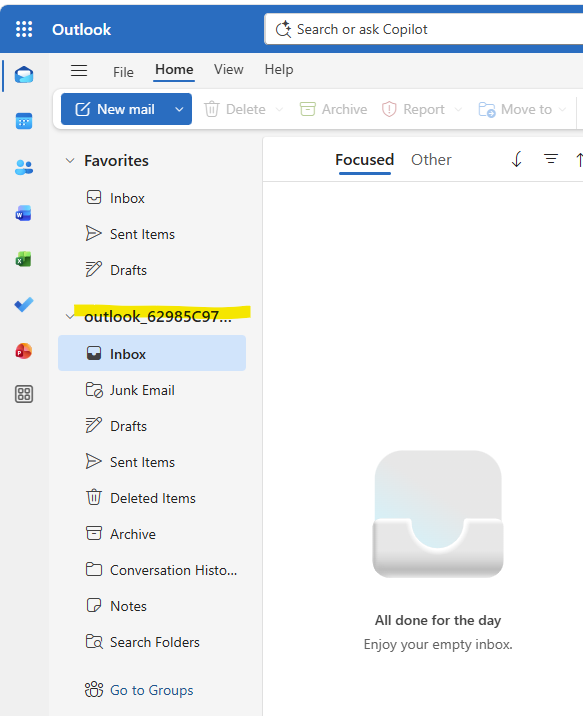Launch Word from the app rail

point(24,213)
